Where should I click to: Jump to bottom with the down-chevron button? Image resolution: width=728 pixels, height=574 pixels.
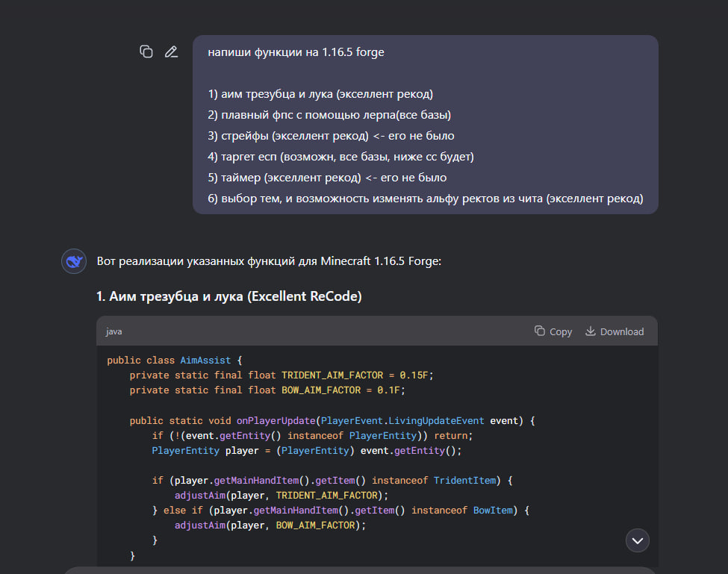(638, 540)
